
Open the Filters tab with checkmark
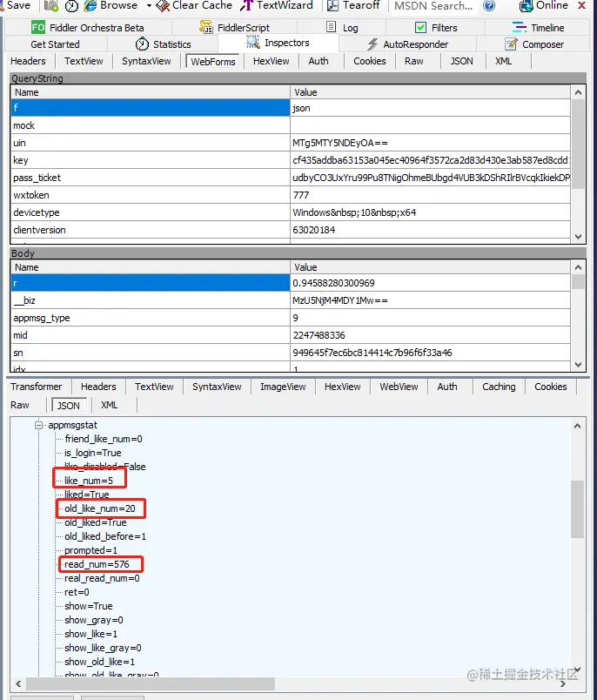pyautogui.click(x=436, y=28)
